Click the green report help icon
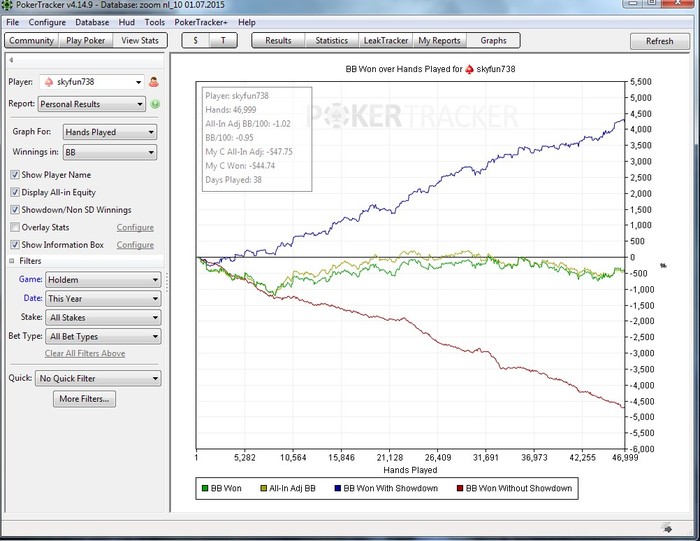The image size is (700, 541). coord(155,104)
